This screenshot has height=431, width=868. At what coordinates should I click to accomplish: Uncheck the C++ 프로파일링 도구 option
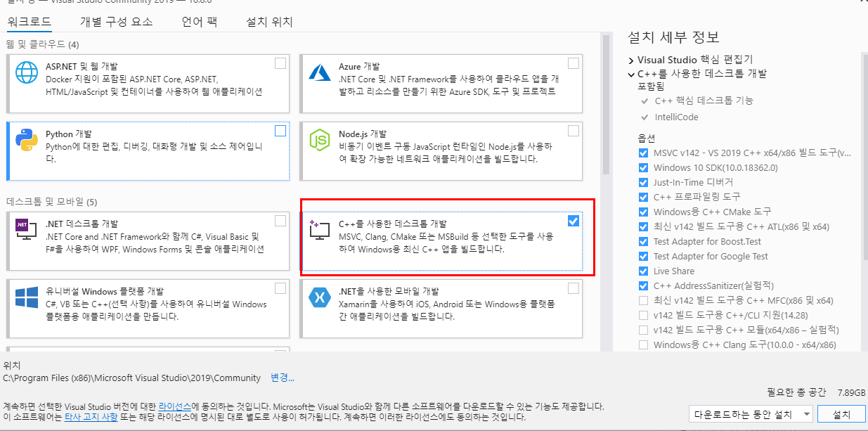tap(643, 197)
